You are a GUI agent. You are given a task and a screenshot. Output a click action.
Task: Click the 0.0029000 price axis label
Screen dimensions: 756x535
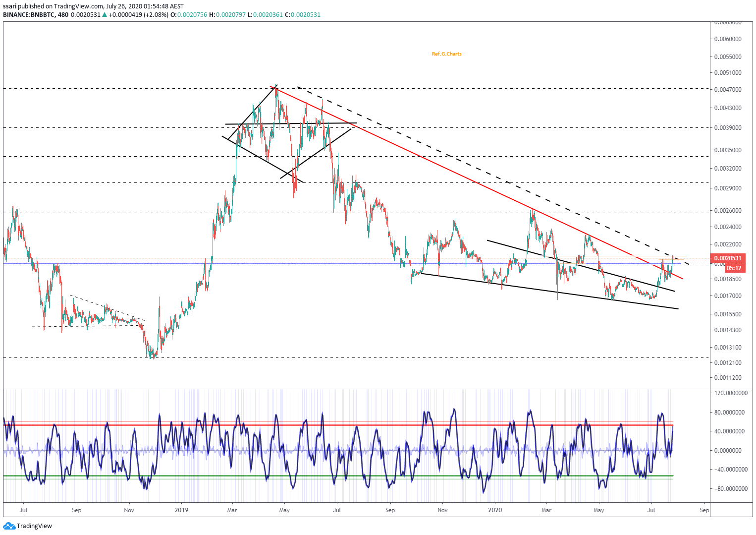coord(728,188)
